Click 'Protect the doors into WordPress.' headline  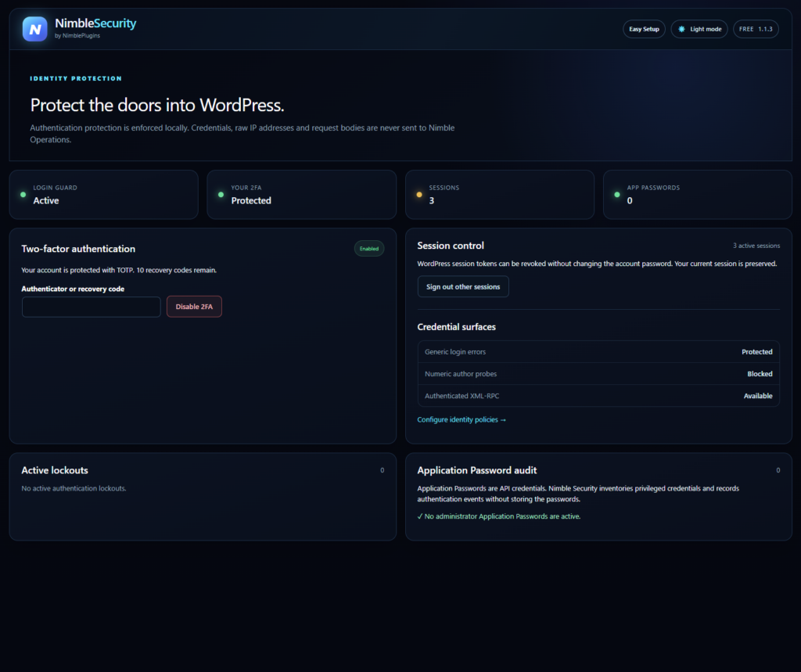(x=156, y=106)
